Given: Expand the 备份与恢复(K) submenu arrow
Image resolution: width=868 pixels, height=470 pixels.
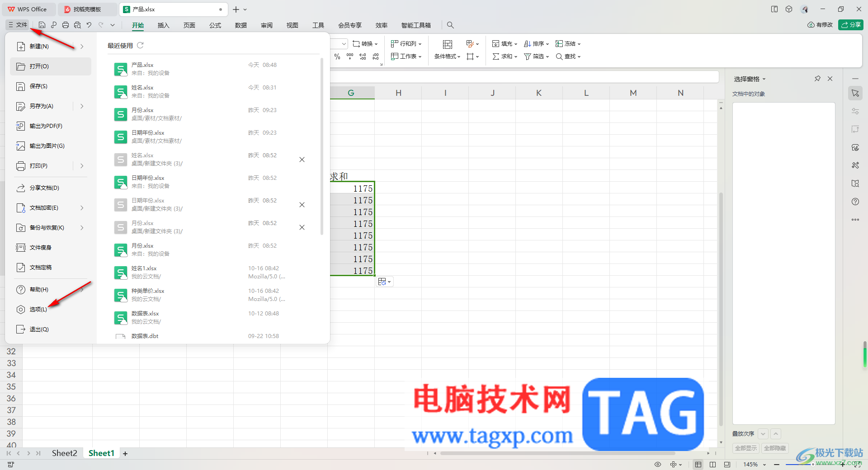Looking at the screenshot, I should [x=82, y=228].
